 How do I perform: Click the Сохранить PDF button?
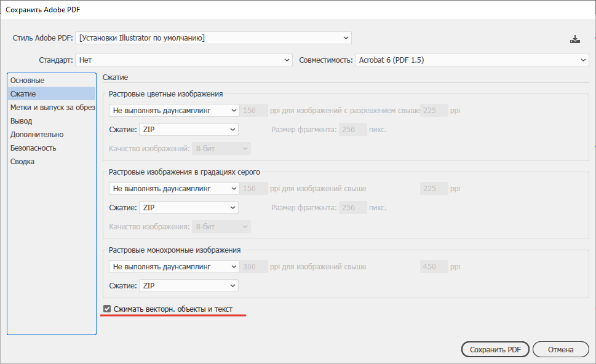(495, 350)
